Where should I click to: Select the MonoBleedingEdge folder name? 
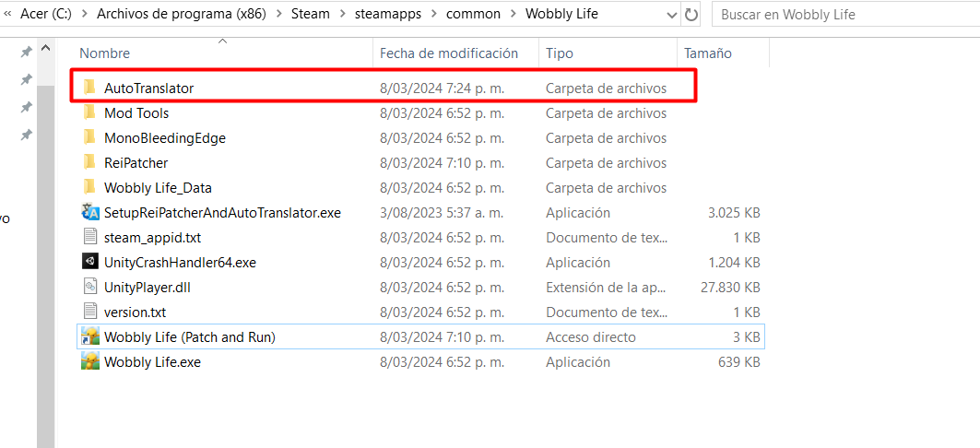point(165,138)
